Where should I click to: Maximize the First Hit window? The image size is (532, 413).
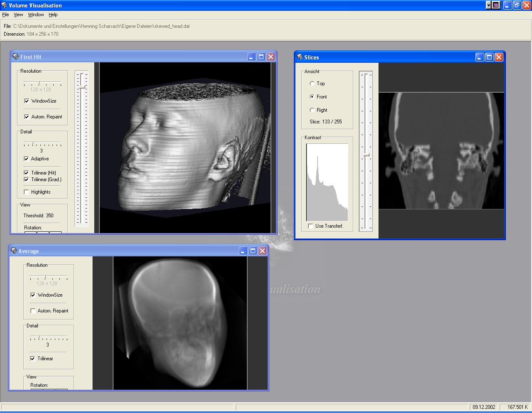[x=261, y=57]
